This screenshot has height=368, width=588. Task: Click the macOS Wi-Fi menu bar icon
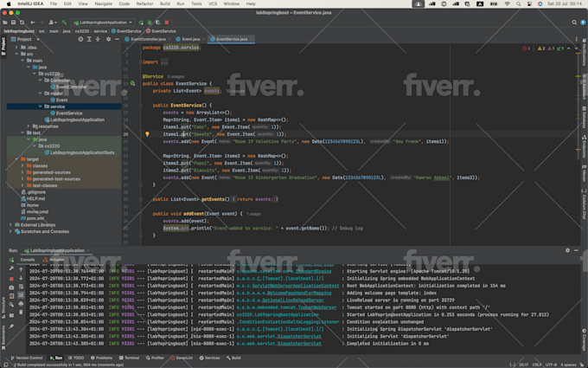[x=507, y=3]
